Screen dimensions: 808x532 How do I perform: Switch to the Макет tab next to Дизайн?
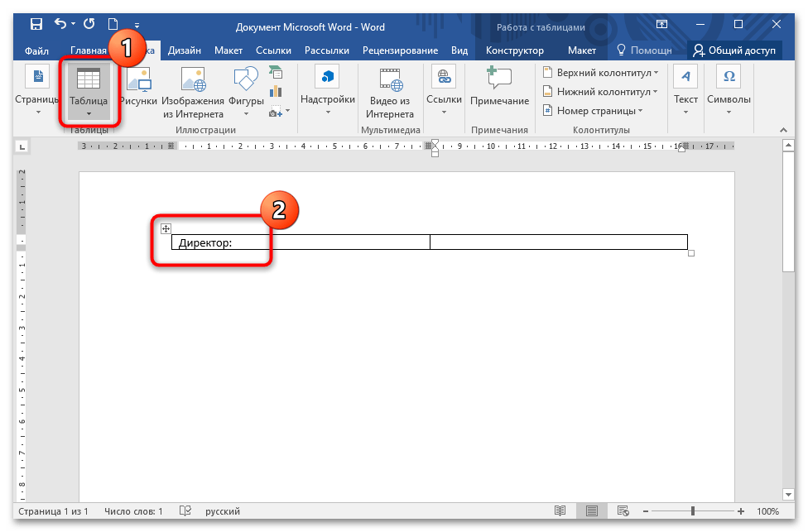(x=228, y=50)
